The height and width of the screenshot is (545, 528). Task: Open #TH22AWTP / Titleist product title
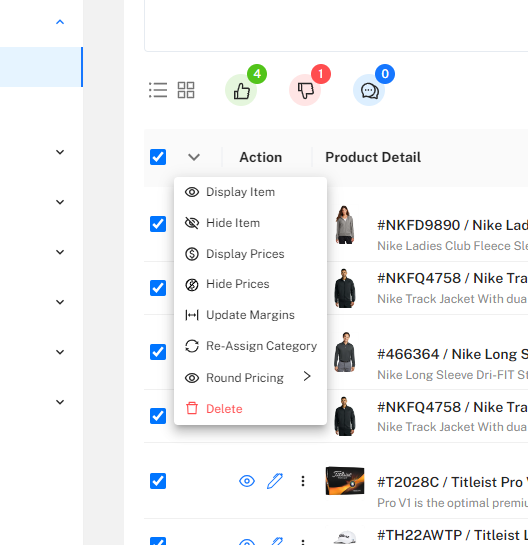click(x=453, y=535)
